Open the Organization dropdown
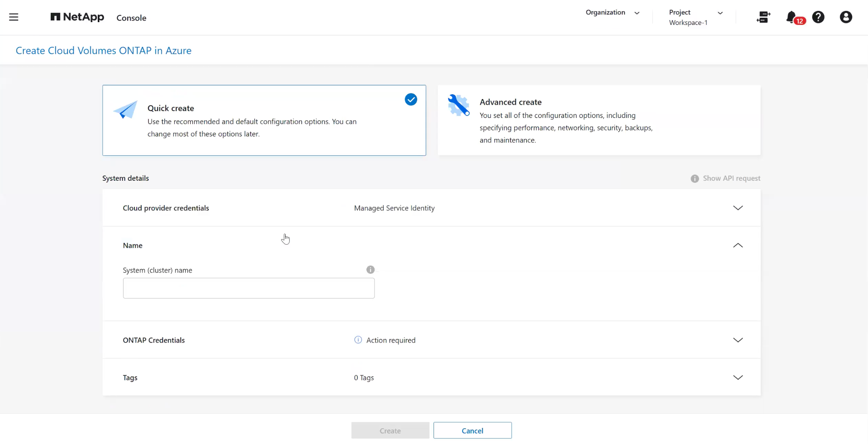Screen dimensions: 868x444 (x=613, y=12)
